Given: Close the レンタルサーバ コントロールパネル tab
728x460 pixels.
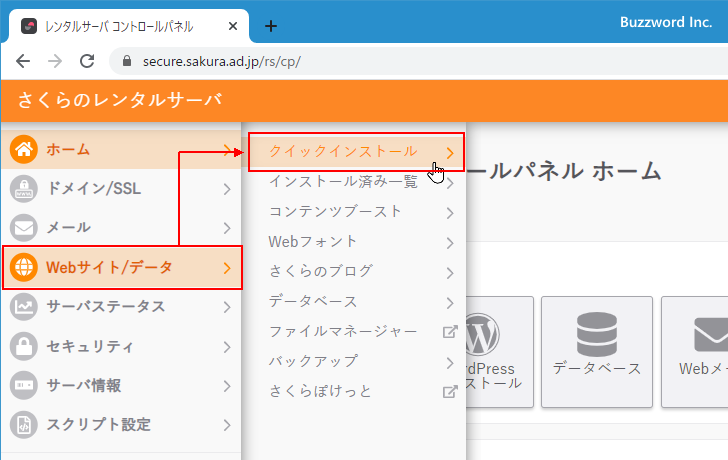Looking at the screenshot, I should (233, 26).
